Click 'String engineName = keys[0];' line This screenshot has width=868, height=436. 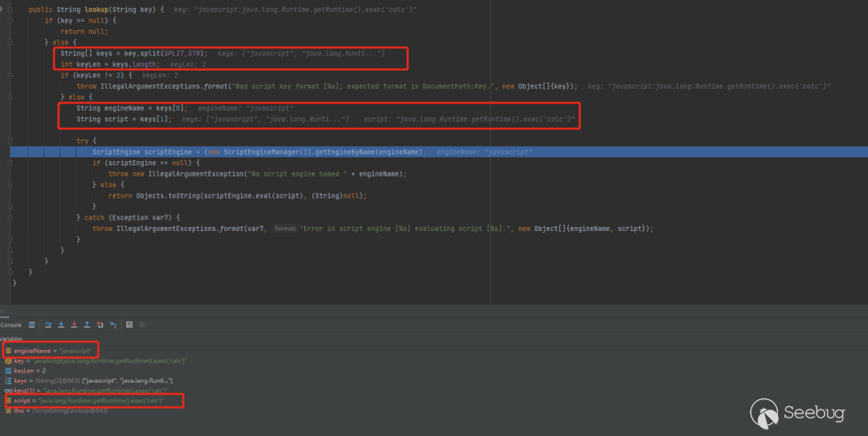132,108
